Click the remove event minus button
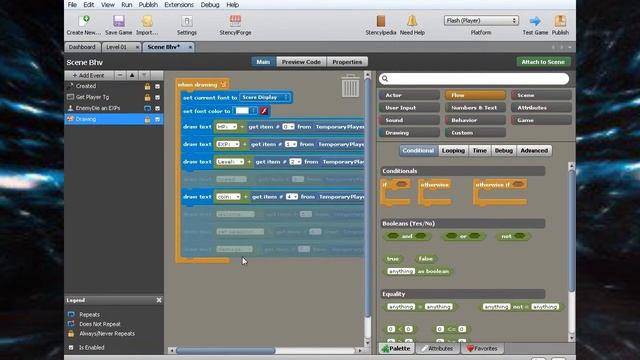Viewport: 640px width, 360px height. click(120, 75)
